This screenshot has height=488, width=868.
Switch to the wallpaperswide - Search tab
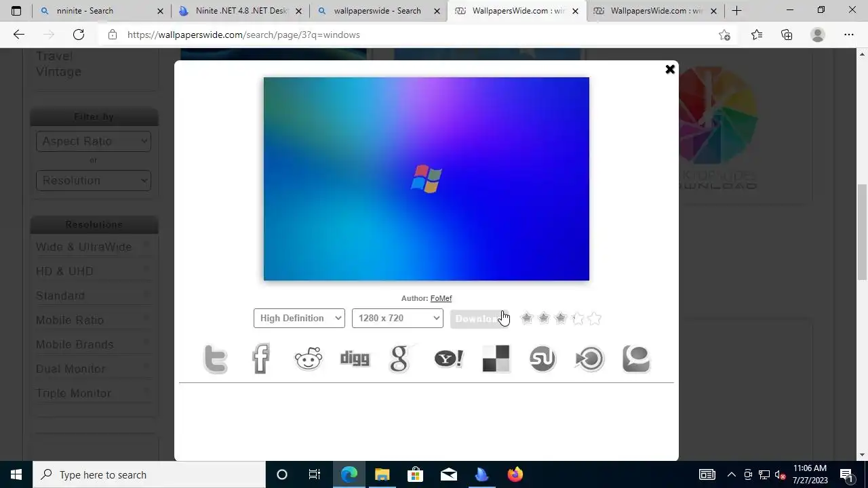[377, 11]
